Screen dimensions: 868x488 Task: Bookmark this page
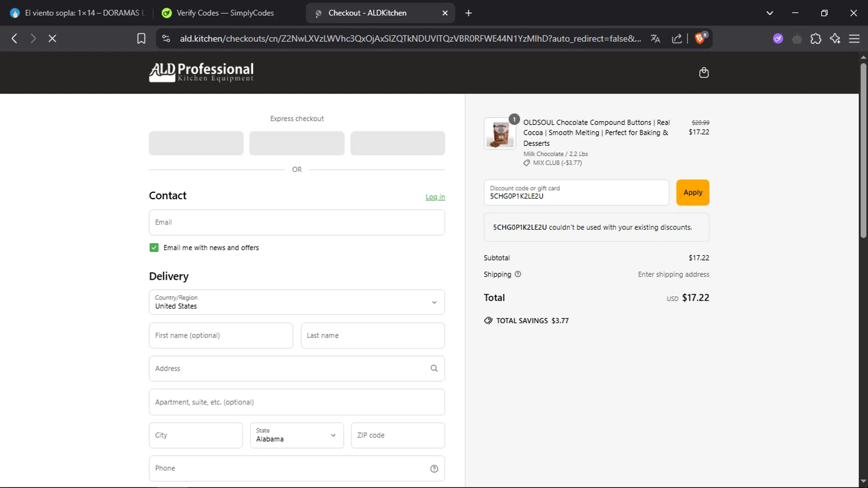141,38
